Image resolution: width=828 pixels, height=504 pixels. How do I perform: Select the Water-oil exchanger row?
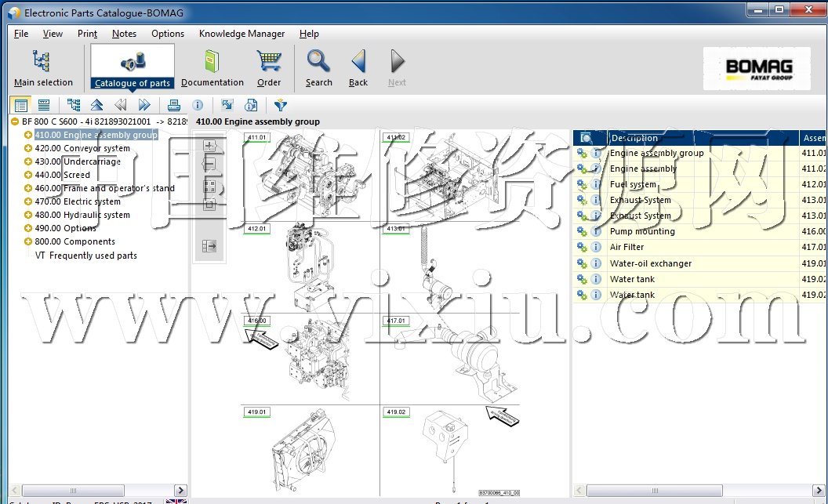coord(651,263)
